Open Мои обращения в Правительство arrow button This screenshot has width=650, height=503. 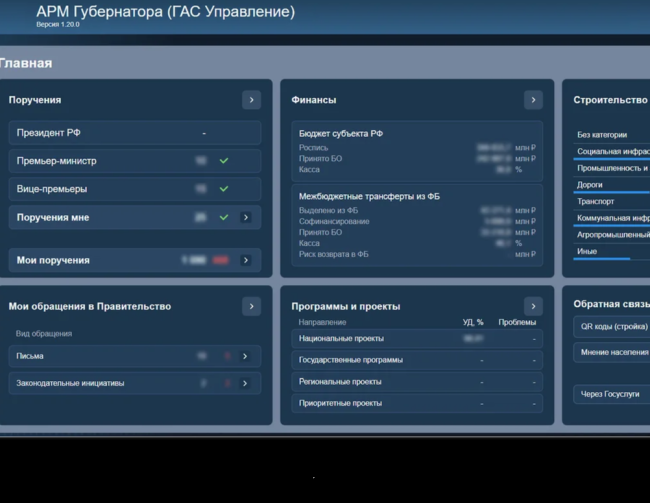point(251,306)
